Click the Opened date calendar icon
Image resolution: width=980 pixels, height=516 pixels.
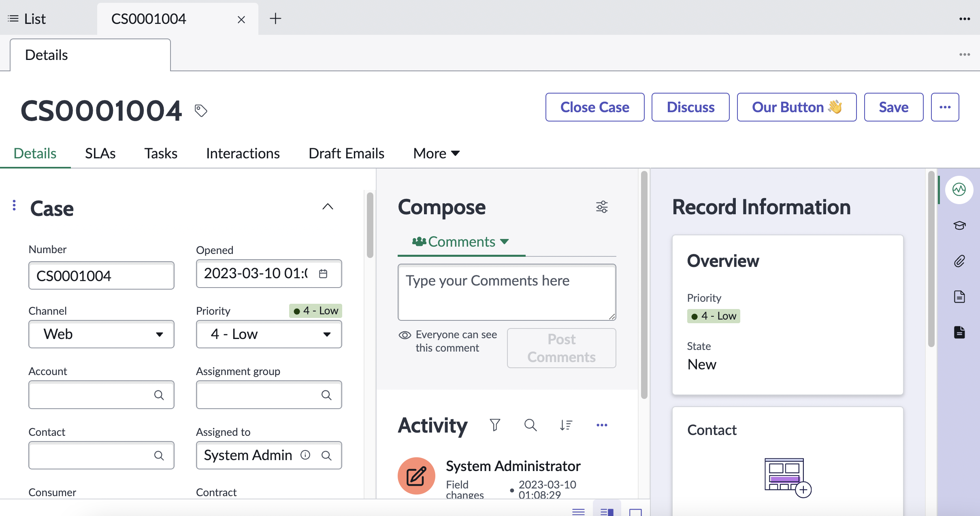323,274
